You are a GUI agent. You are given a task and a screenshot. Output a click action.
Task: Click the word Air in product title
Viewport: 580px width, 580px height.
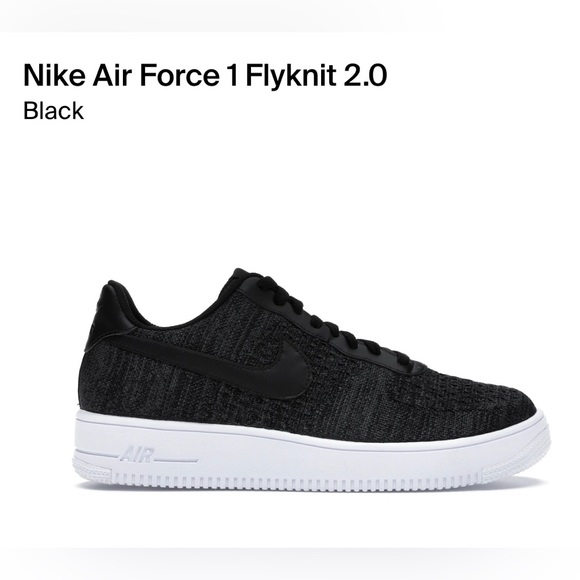112,75
